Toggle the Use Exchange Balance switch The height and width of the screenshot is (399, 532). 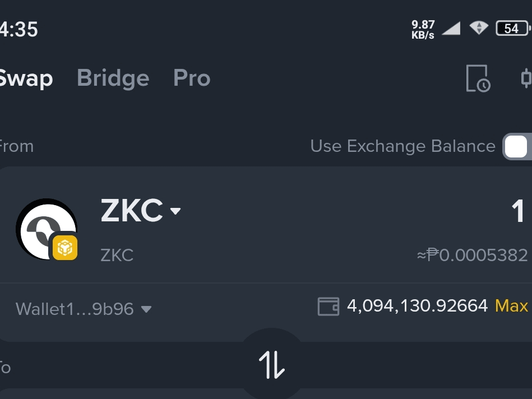(x=517, y=146)
